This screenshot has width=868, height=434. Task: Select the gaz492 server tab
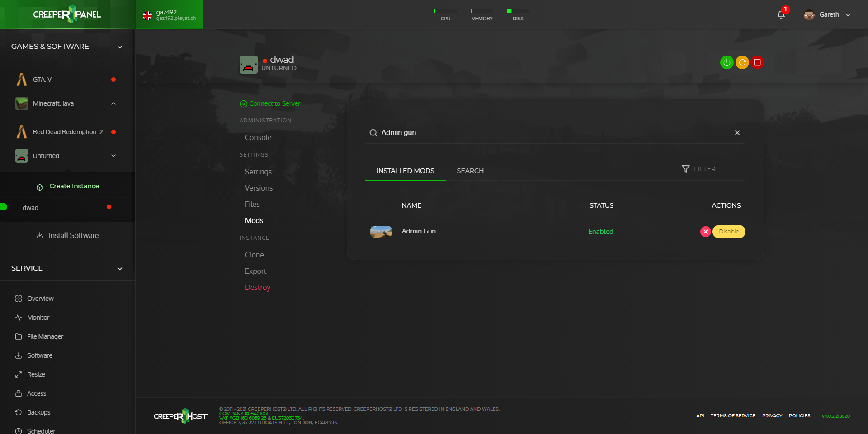[x=170, y=14]
